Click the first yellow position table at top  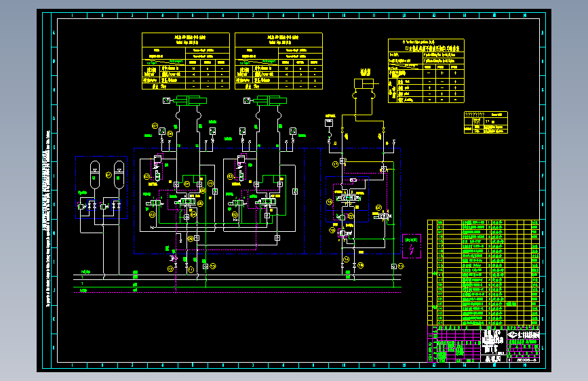pos(186,61)
